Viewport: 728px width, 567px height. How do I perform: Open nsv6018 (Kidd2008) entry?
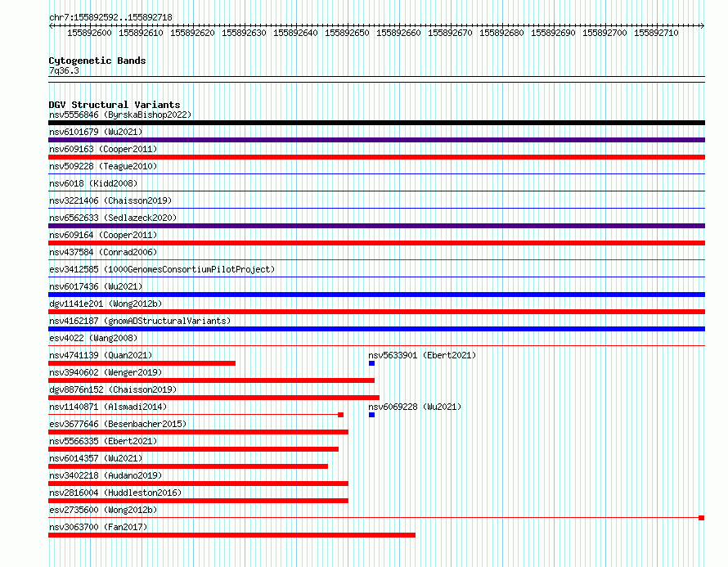pyautogui.click(x=93, y=183)
